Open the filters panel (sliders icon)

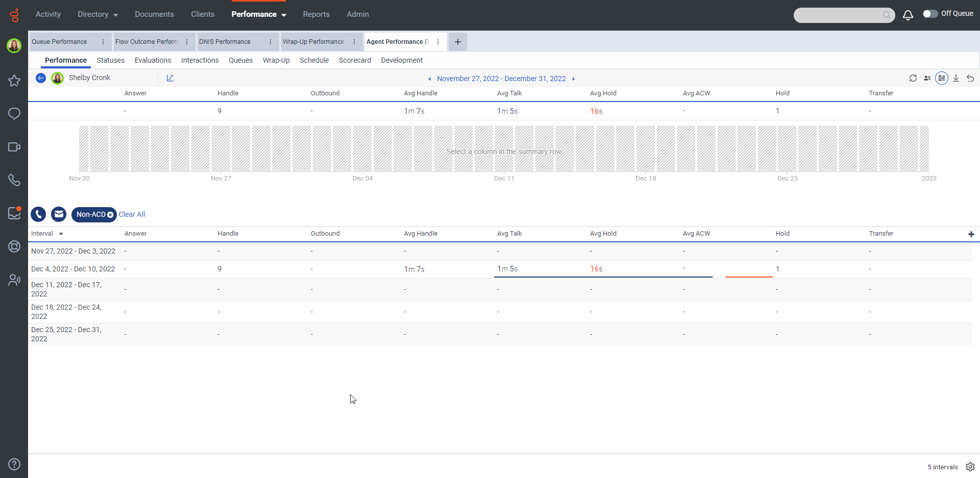(x=942, y=78)
